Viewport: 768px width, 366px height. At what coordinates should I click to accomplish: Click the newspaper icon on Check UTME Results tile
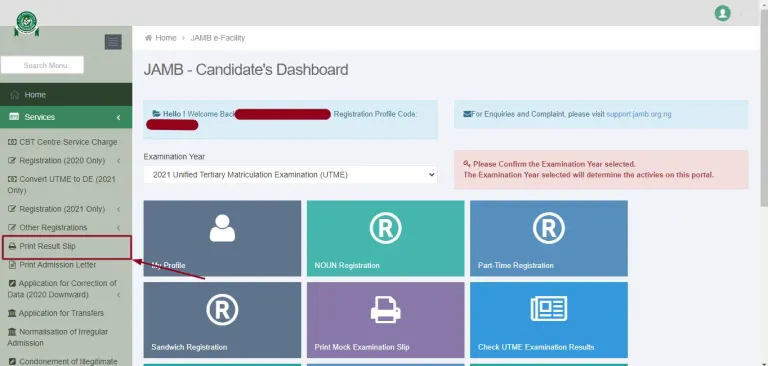(549, 309)
